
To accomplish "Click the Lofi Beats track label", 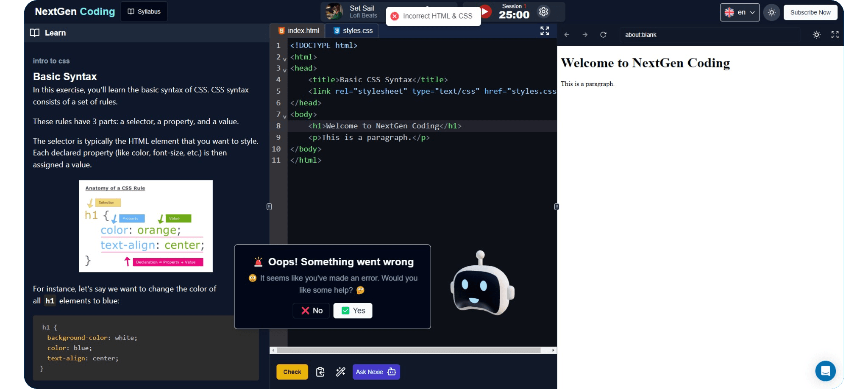I will (x=363, y=16).
